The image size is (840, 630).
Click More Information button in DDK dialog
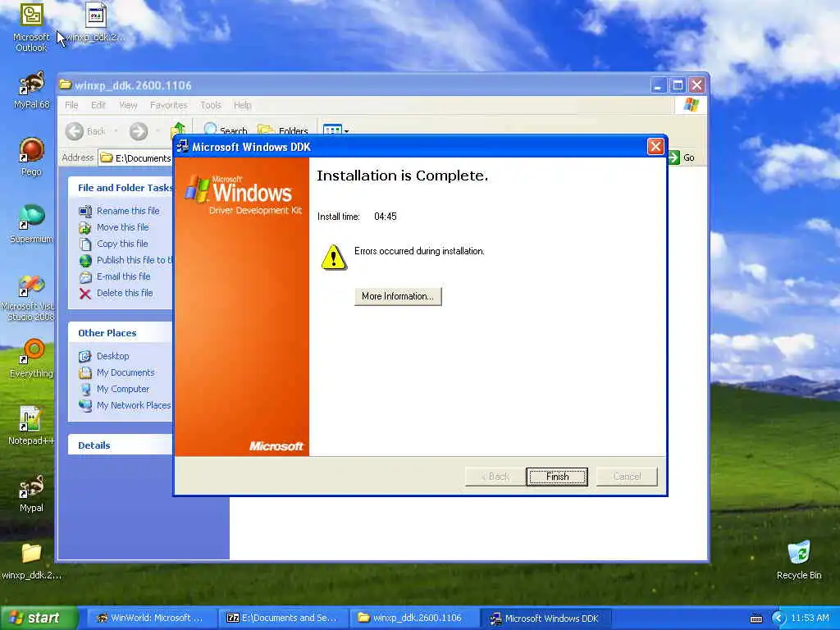click(398, 296)
